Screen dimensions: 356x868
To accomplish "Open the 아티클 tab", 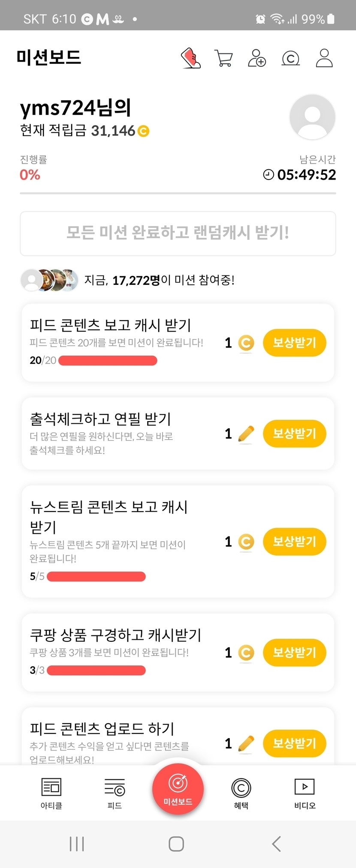I will pos(51,793).
